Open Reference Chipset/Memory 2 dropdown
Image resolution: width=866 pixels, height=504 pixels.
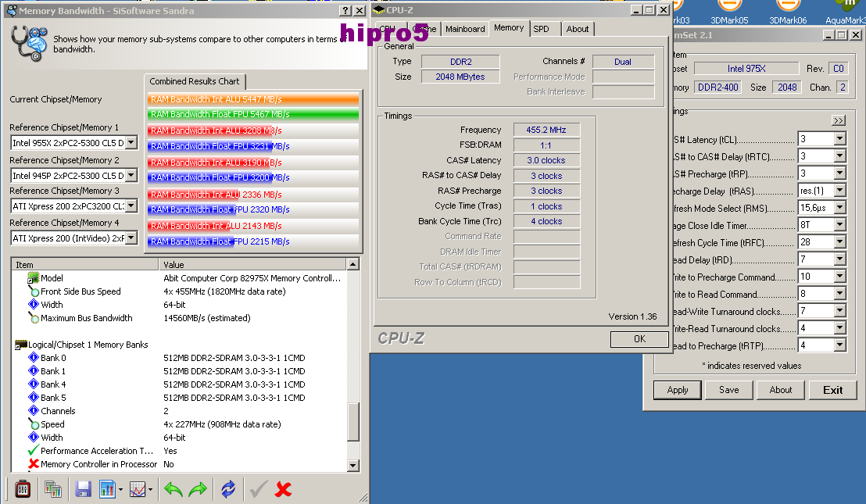pos(131,175)
